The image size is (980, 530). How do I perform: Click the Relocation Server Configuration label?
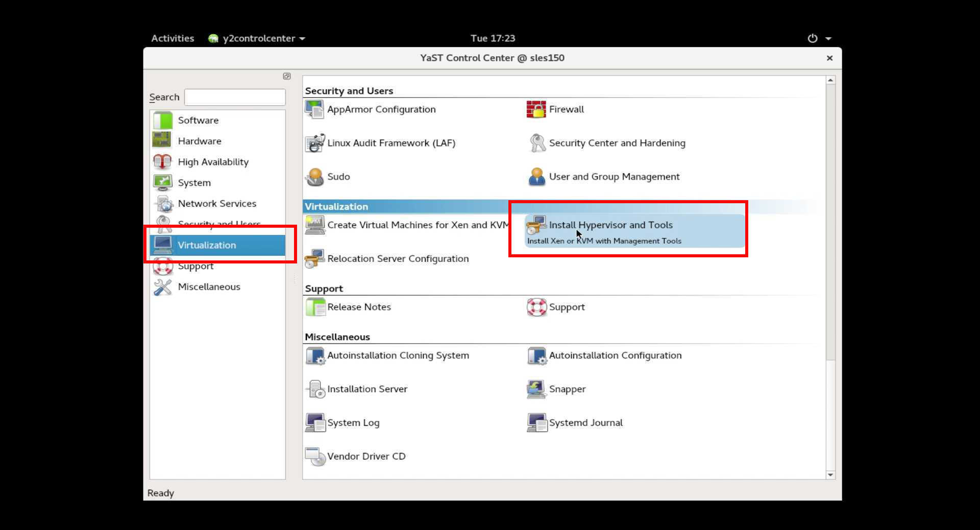(x=398, y=258)
